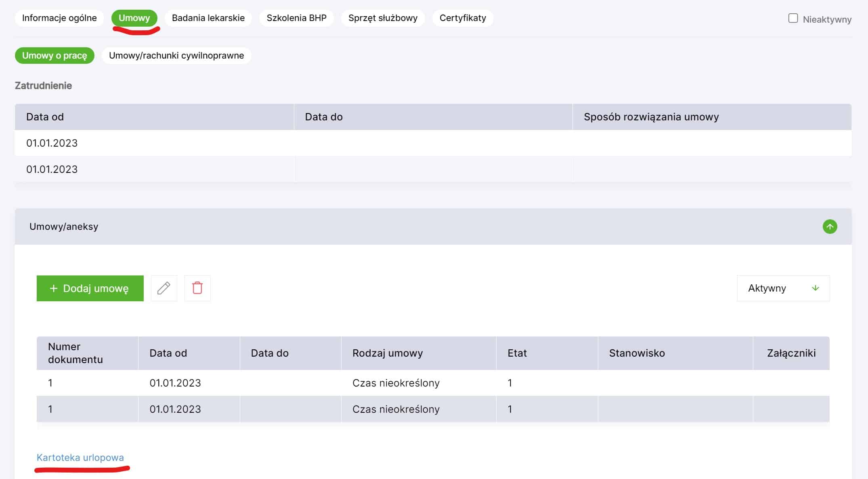Select the Umowy tab
Viewport: 868px width, 479px height.
tap(134, 18)
